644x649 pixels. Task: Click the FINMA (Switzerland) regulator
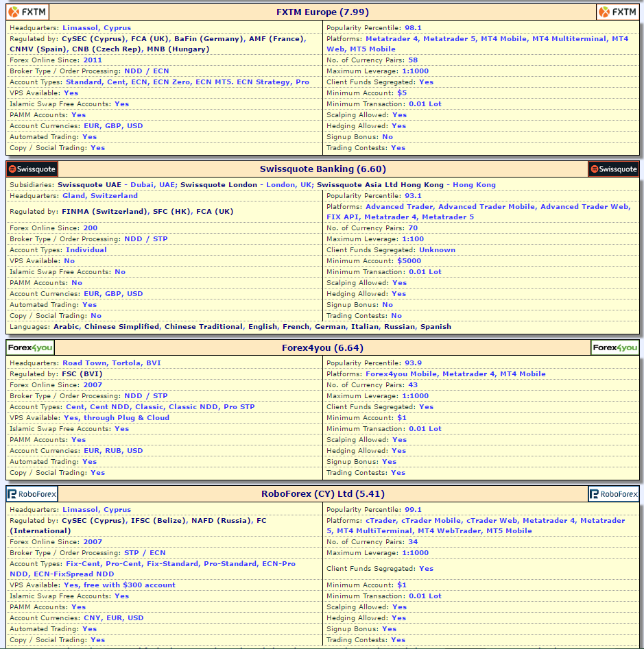coord(104,212)
